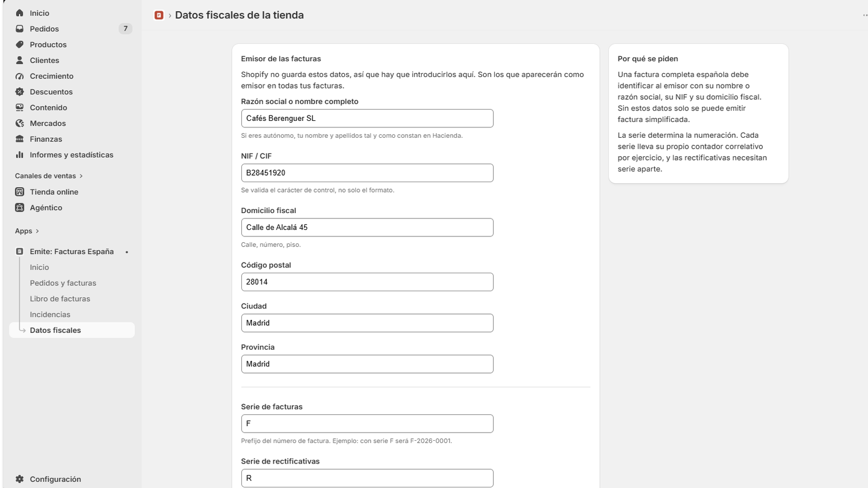Open Pedidos y facturas submenu item
Screen dimensions: 868x488
pos(63,283)
